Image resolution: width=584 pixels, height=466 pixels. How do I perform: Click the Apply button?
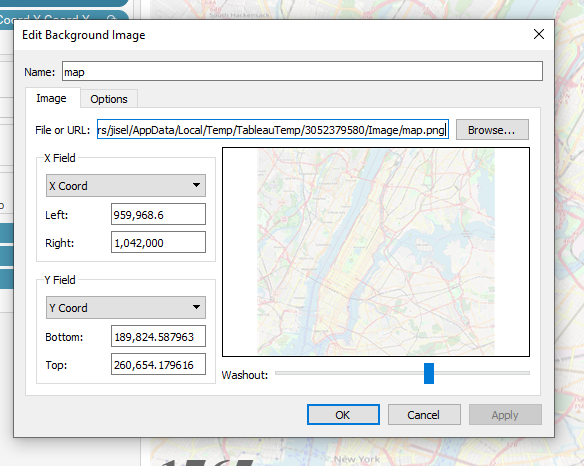click(x=505, y=415)
